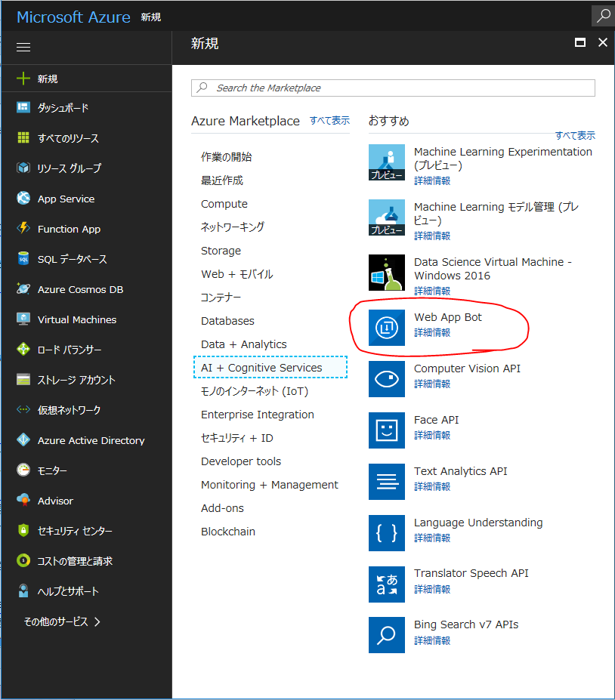Viewport: 615px width, 700px height.
Task: Click セキュリティ センター shield icon
Action: pos(23,530)
